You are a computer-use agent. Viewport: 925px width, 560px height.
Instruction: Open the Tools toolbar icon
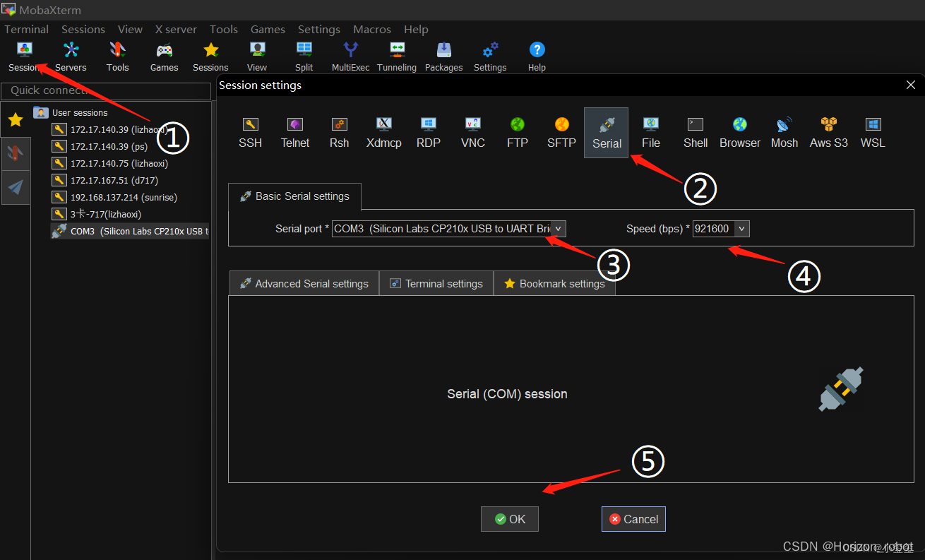click(x=117, y=56)
